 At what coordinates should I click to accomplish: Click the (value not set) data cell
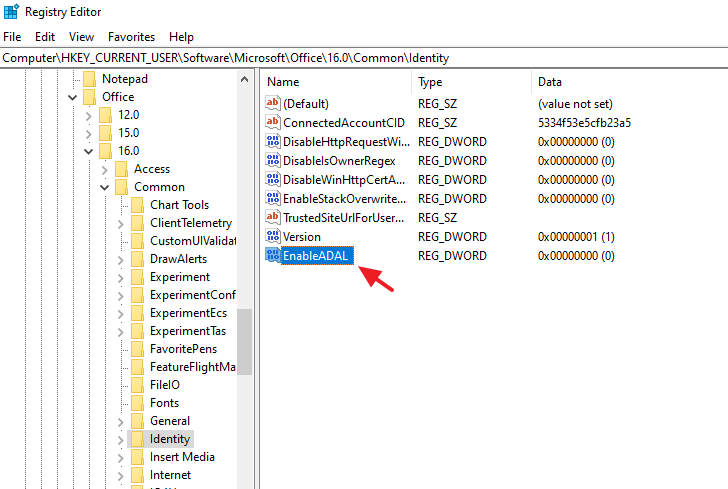[x=575, y=104]
